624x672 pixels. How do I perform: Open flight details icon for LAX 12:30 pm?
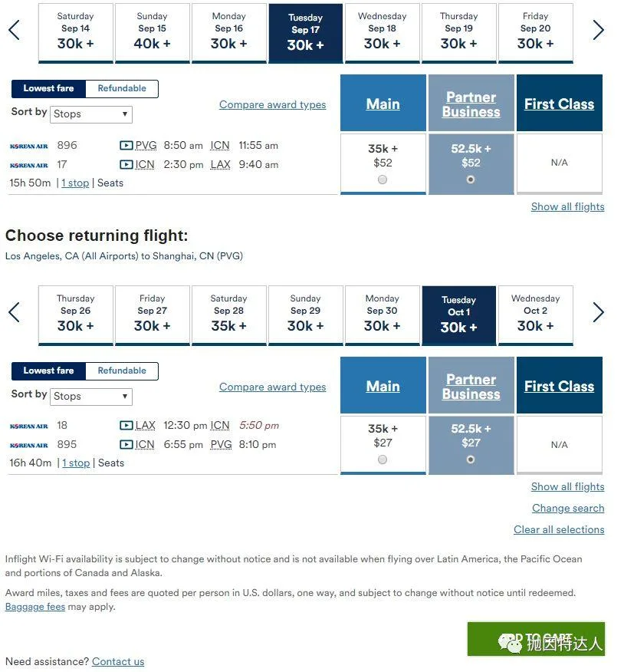(126, 425)
